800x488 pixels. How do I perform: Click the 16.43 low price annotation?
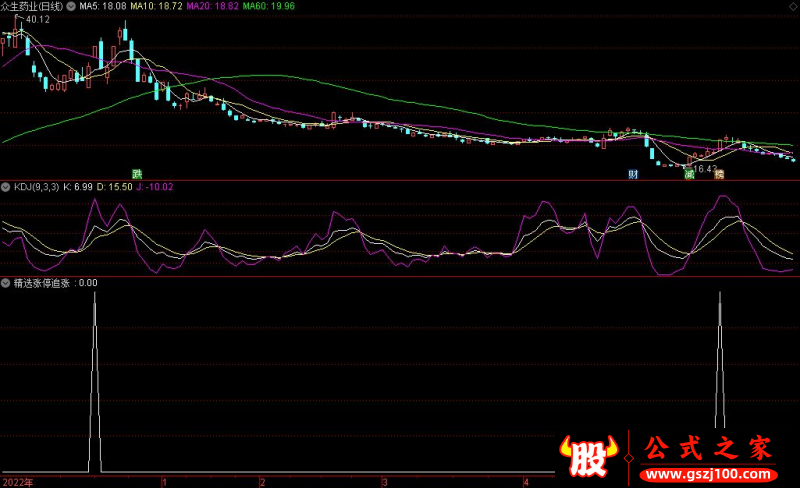(706, 169)
